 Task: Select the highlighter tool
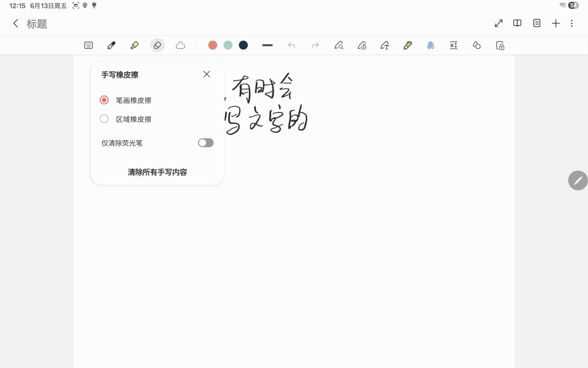click(x=135, y=45)
